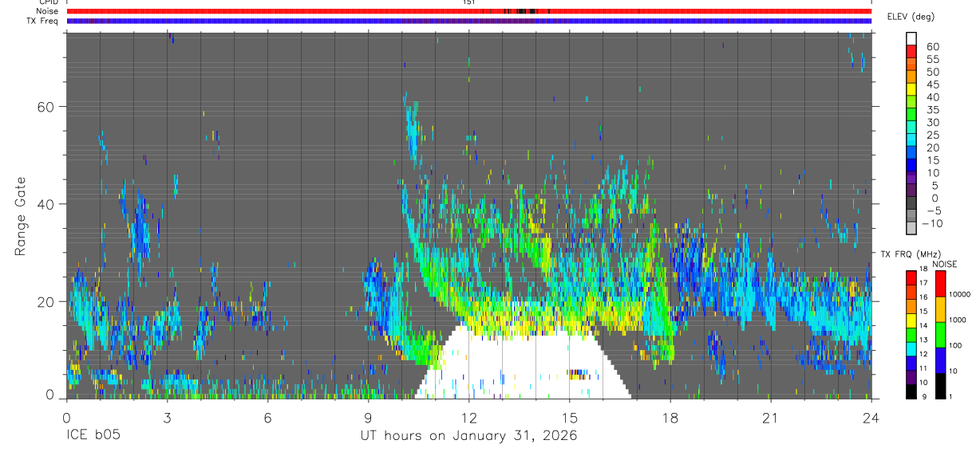Pick the green NOISE swatch between 1000 and 100
This screenshot has width=980, height=452.
pyautogui.click(x=940, y=334)
